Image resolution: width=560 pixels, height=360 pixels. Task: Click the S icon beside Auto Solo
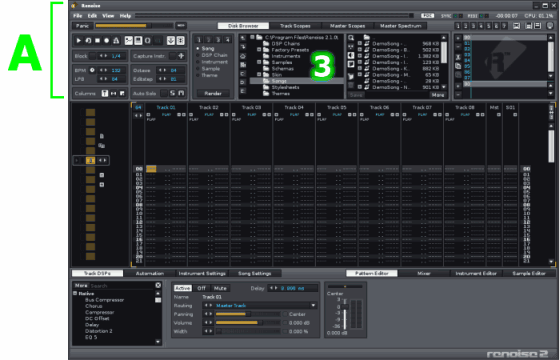172,93
